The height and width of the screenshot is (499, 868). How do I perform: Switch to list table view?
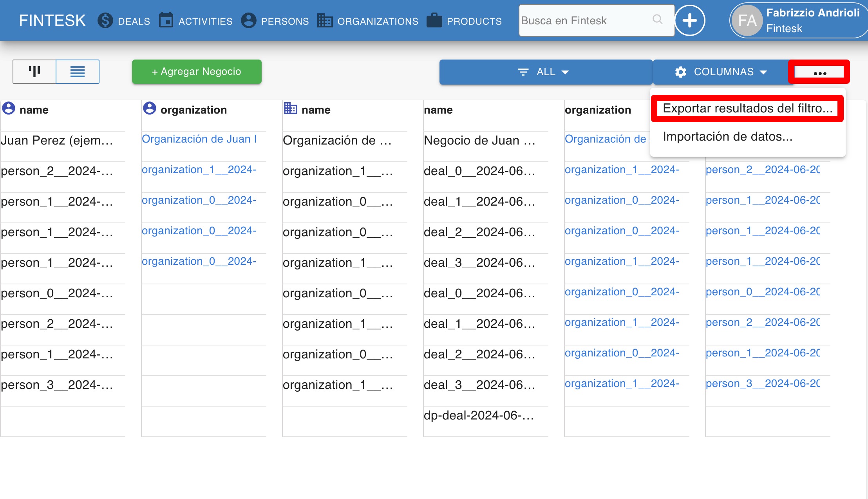[78, 72]
